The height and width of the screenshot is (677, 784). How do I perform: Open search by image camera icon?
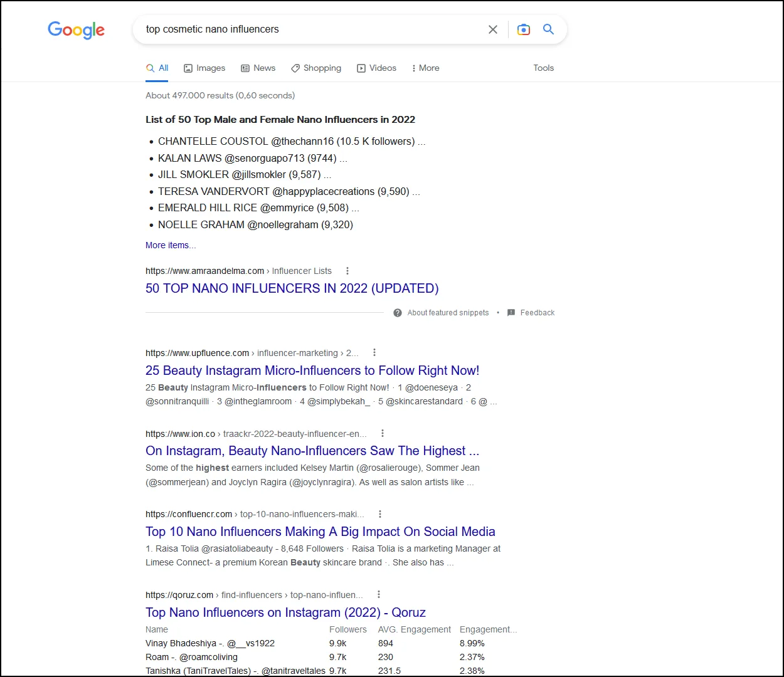click(523, 29)
